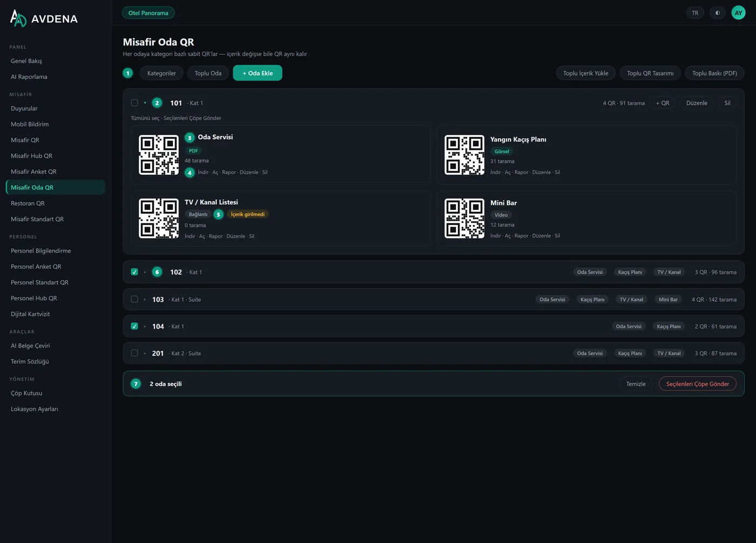Open the AY user avatar
Image resolution: width=756 pixels, height=543 pixels.
coord(738,13)
